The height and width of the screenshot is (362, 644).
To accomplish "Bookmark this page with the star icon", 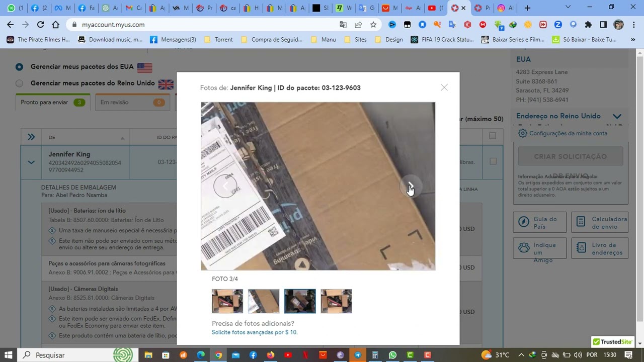I will pos(373,25).
